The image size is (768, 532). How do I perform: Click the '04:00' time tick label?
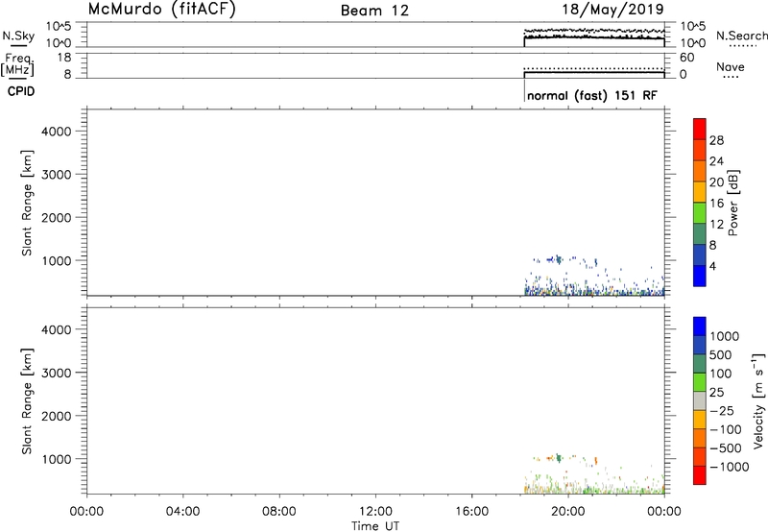pos(182,512)
